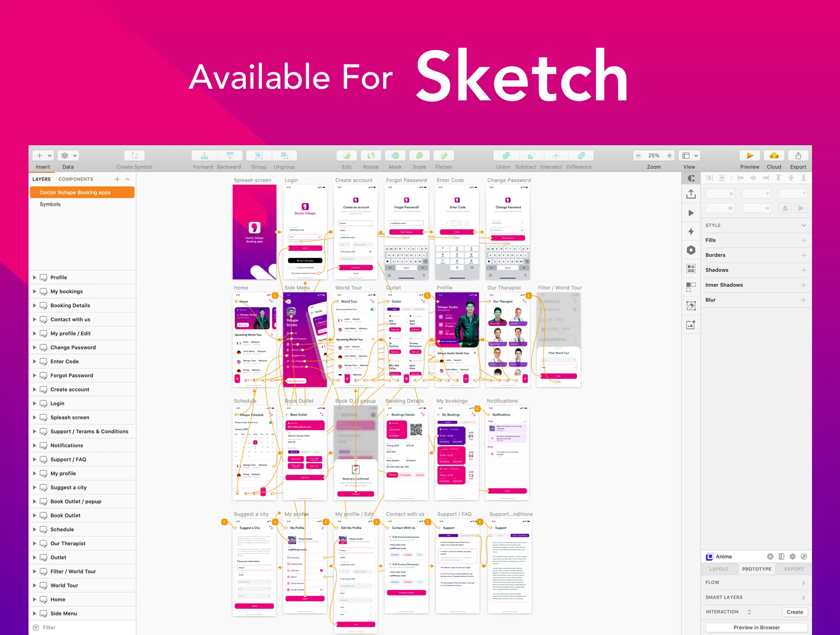The height and width of the screenshot is (635, 840).
Task: Click the Scale toolbar icon
Action: coord(420,155)
